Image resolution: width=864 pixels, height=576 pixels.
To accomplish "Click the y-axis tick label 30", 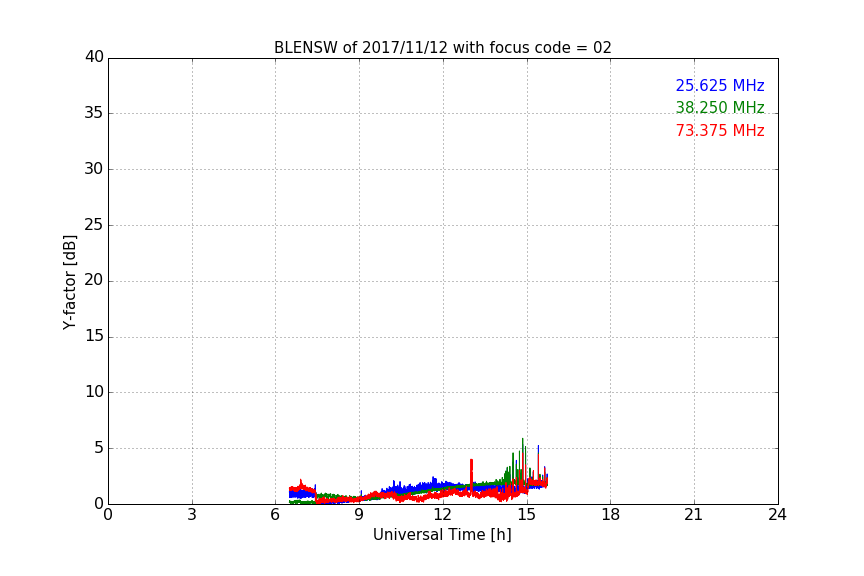I will 94,169.
